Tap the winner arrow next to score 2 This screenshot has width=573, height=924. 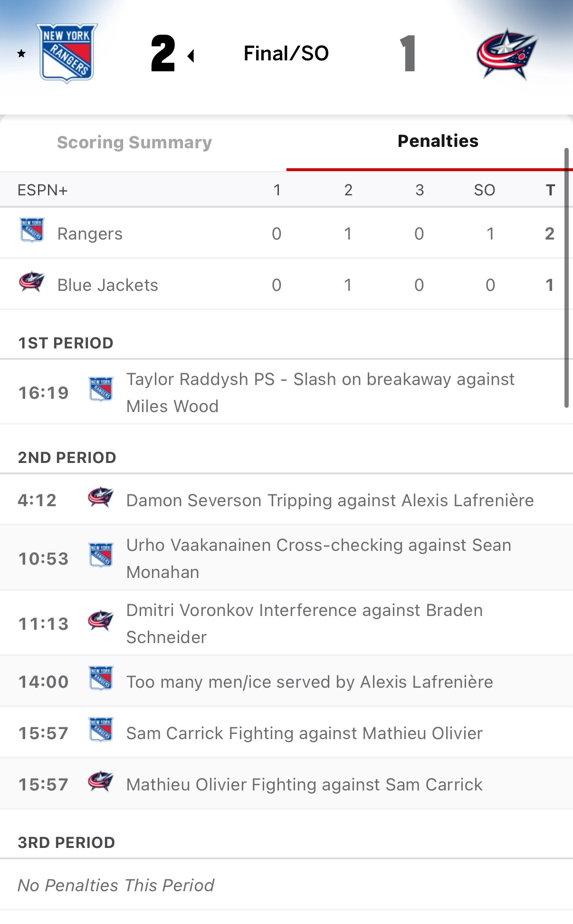click(191, 56)
